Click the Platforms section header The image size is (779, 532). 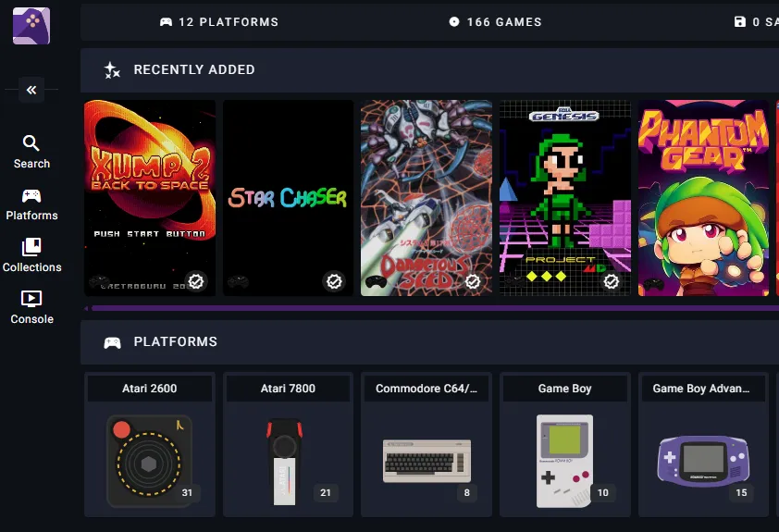pos(176,342)
